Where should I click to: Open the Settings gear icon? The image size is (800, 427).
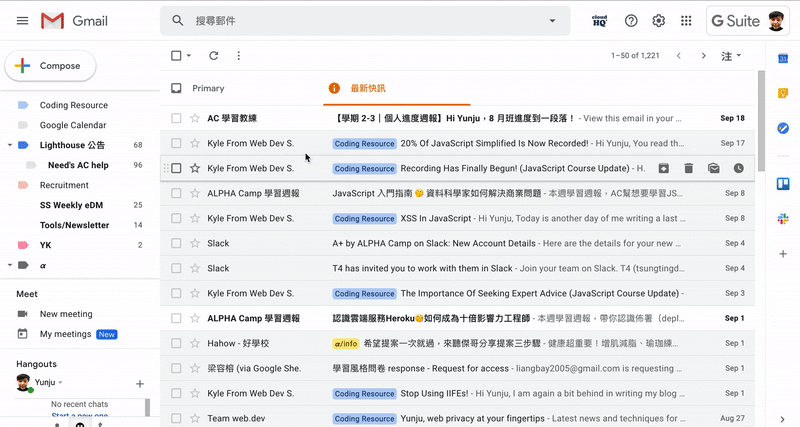pos(659,21)
